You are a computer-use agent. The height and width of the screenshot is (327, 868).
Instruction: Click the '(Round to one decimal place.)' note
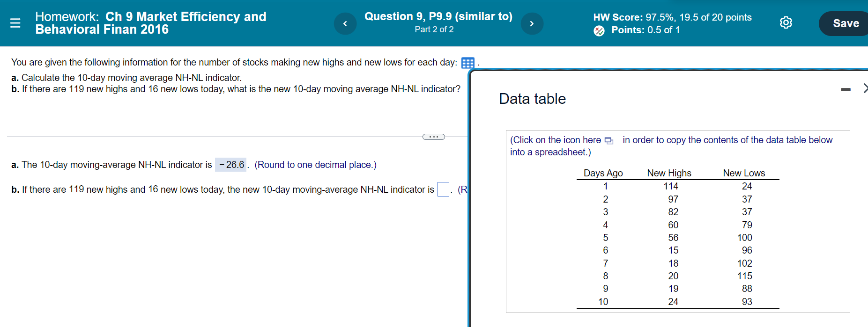(x=315, y=165)
